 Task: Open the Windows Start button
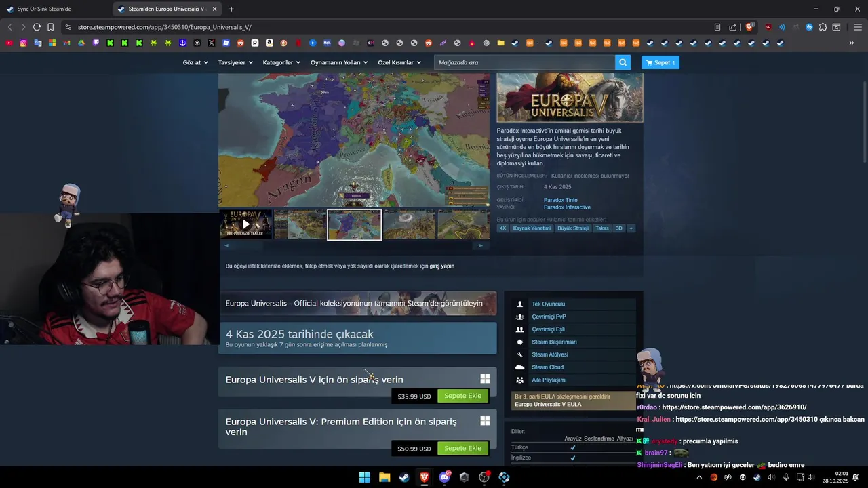click(x=365, y=477)
